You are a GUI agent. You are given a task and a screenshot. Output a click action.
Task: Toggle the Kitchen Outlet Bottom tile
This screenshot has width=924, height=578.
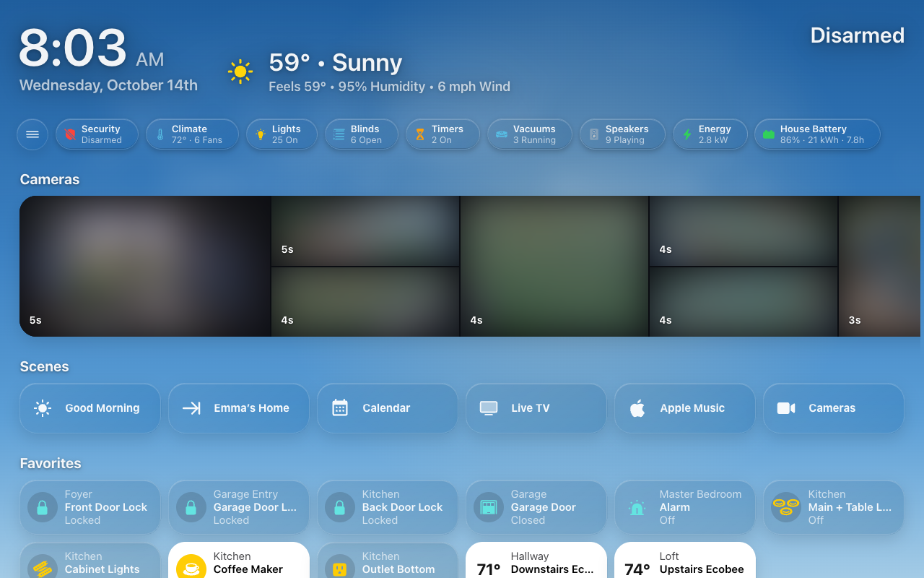click(x=388, y=561)
